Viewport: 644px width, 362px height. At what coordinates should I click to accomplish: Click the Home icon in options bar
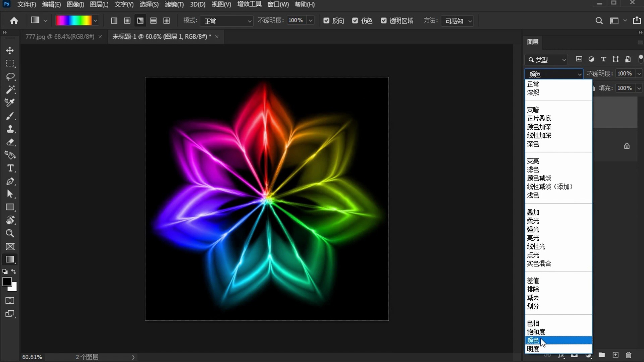(x=14, y=21)
